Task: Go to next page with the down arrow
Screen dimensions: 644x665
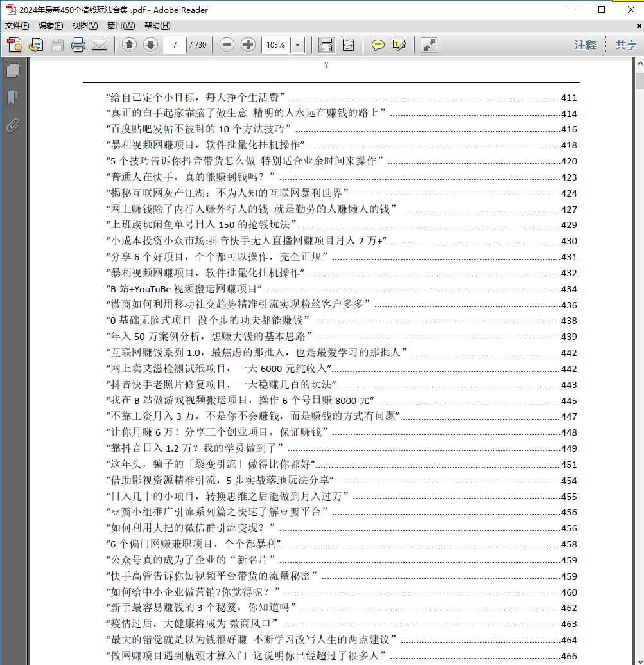Action: coord(150,44)
